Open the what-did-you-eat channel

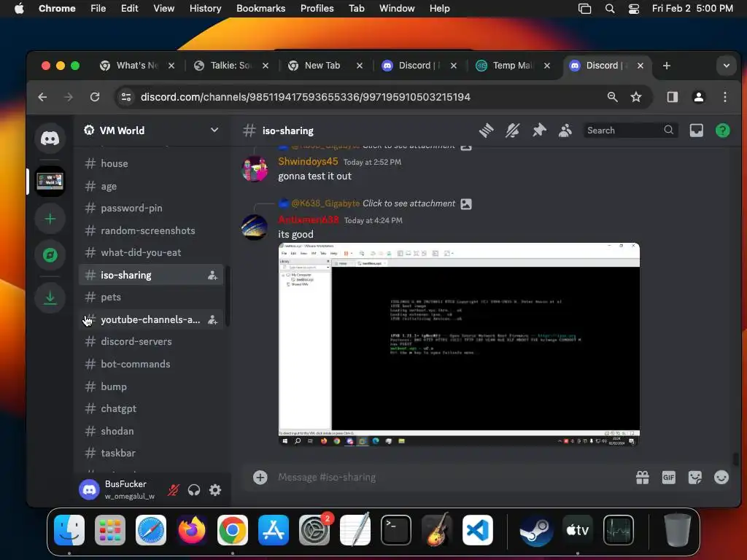pyautogui.click(x=150, y=252)
